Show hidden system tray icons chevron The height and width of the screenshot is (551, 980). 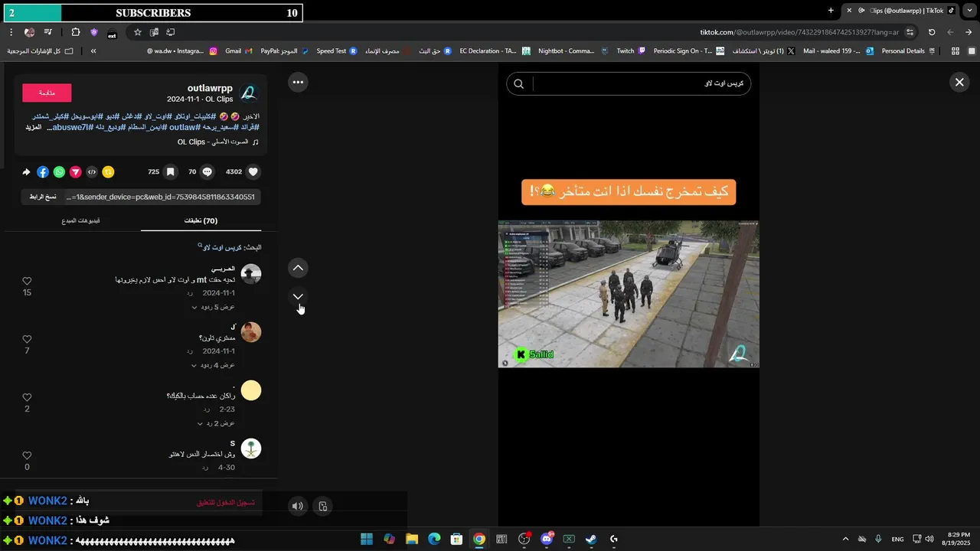click(x=845, y=539)
